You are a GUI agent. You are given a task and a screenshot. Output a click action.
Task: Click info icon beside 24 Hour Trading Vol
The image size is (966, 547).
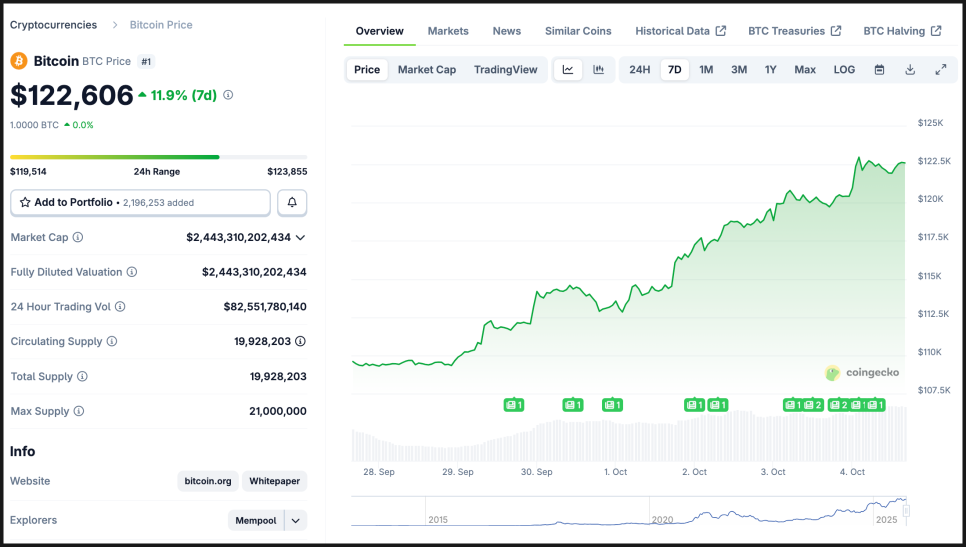tap(120, 307)
